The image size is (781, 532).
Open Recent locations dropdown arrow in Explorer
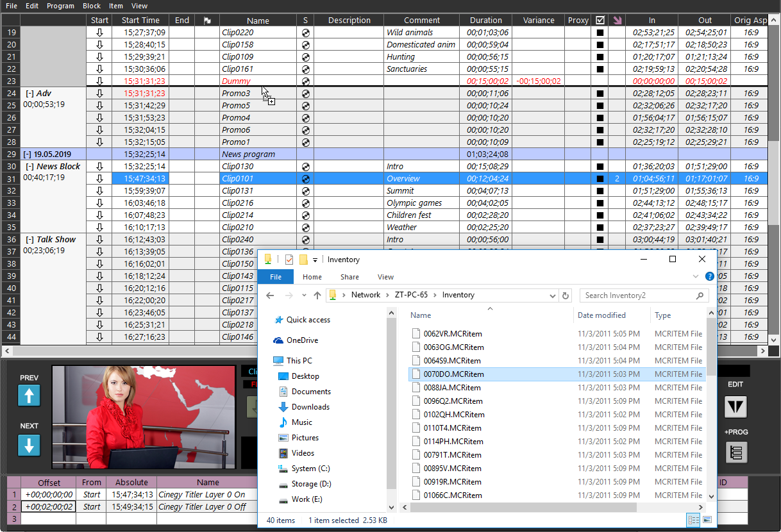point(304,295)
